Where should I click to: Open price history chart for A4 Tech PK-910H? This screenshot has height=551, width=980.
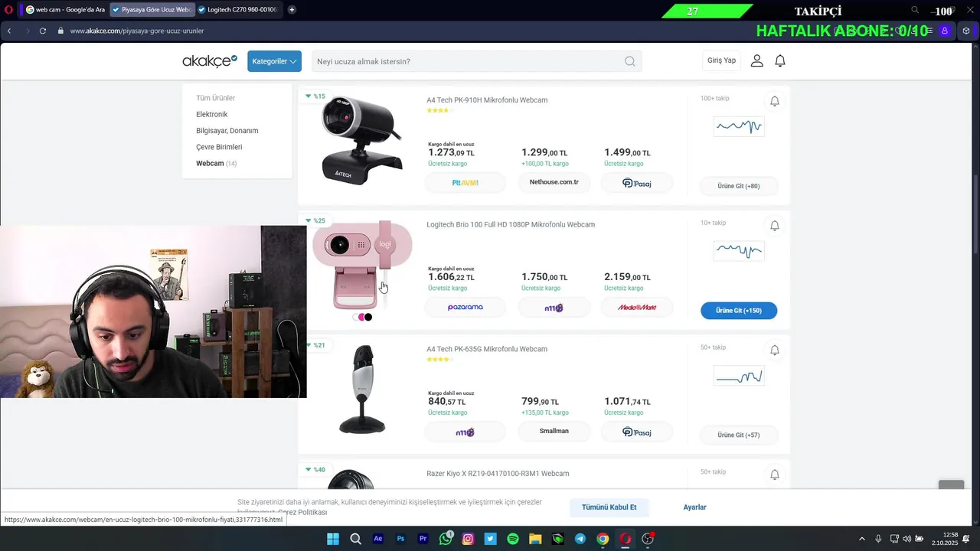coord(738,126)
